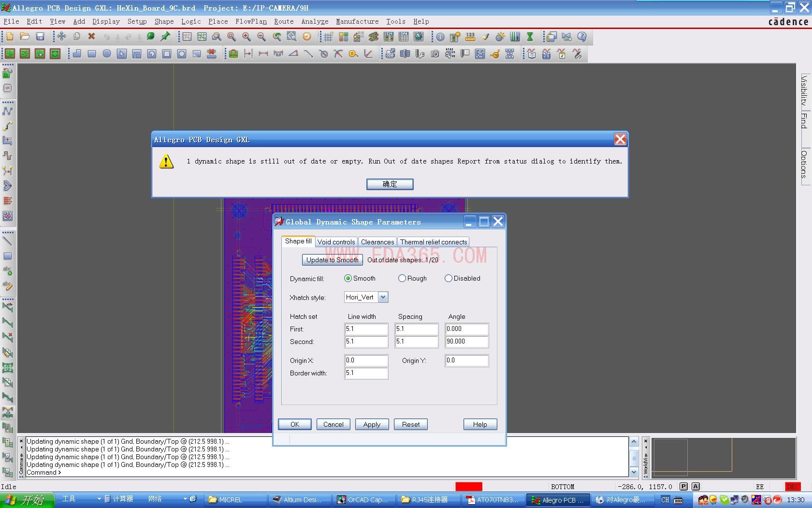The image size is (812, 508).
Task: Click the Add Text abc icon
Action: 8,271
